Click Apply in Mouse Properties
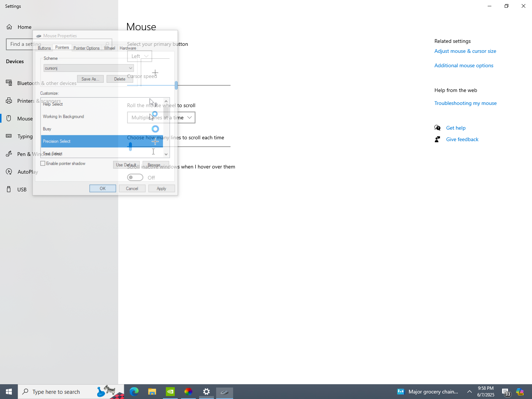This screenshot has width=532, height=399. 162,188
